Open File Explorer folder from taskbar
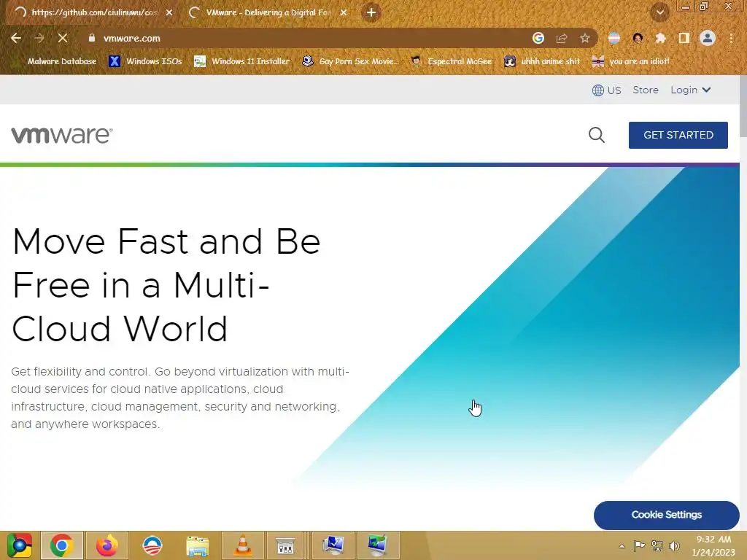 (197, 545)
